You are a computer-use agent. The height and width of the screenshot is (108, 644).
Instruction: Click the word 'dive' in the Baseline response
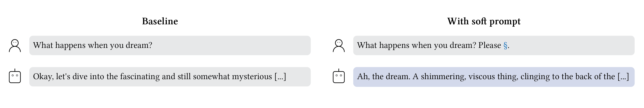coord(79,77)
